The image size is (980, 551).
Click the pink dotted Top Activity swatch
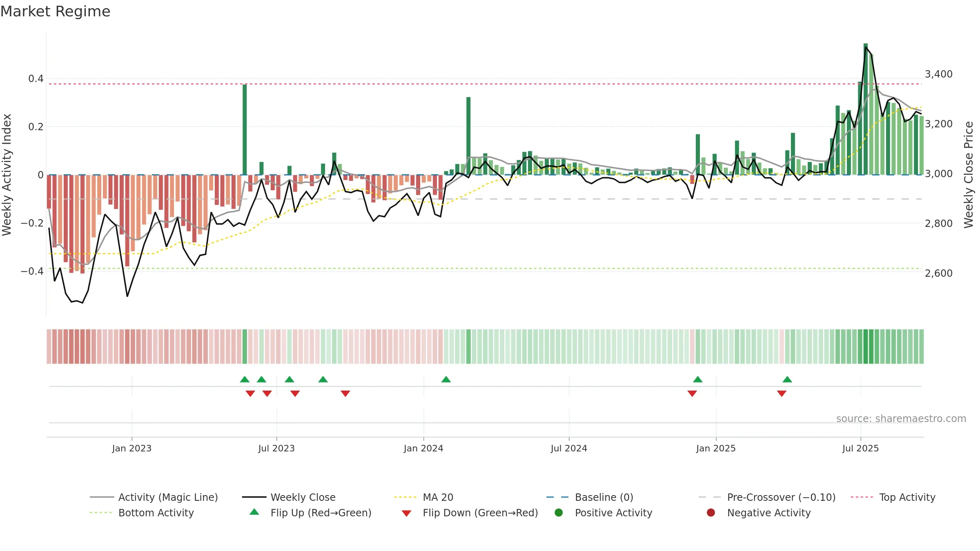(x=862, y=497)
